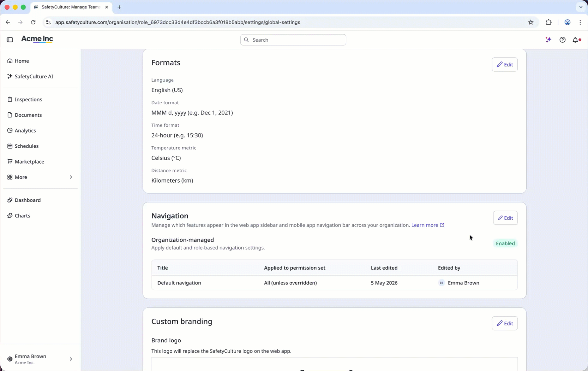Click the 'English (US)' language value
588x371 pixels.
point(167,90)
